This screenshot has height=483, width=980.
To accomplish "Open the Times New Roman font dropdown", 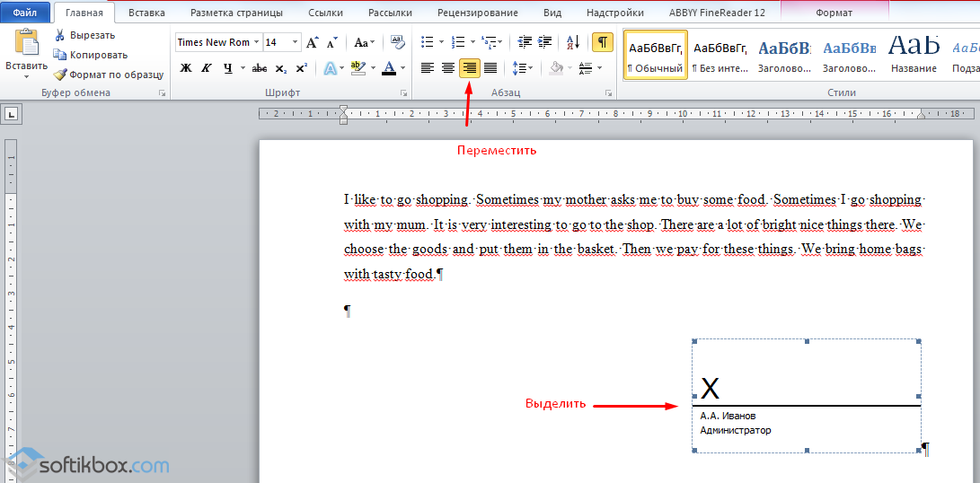I will pos(256,42).
